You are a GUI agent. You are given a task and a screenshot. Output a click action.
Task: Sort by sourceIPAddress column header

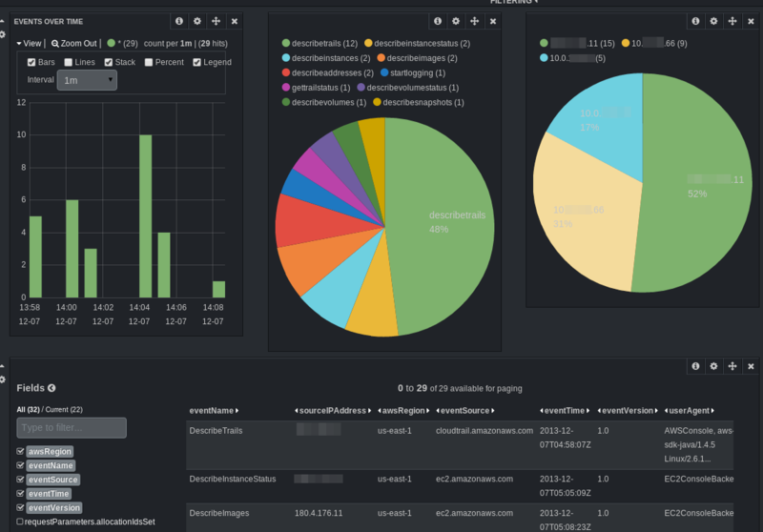(333, 410)
